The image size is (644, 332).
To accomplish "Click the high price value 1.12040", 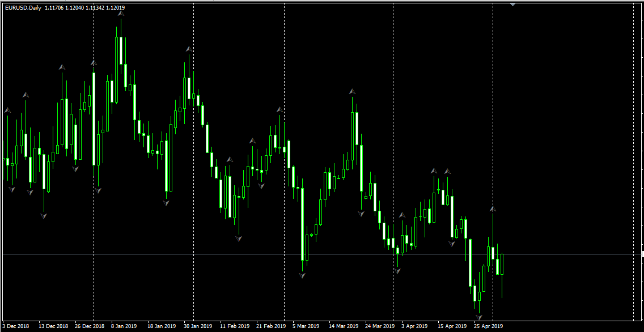I will [x=74, y=8].
